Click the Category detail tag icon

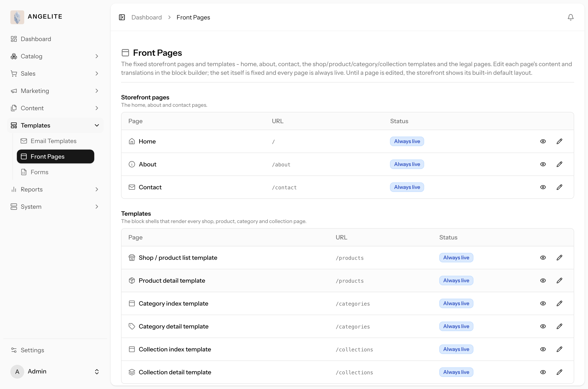(x=132, y=326)
